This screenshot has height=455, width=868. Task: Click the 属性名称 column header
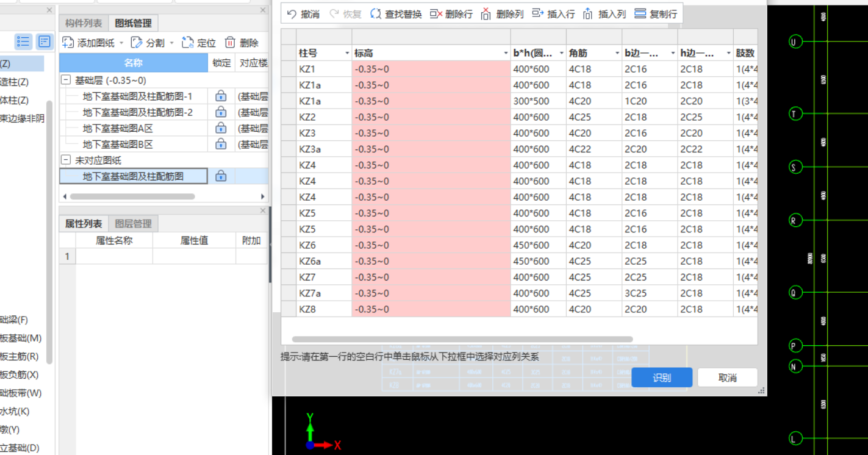coord(114,240)
